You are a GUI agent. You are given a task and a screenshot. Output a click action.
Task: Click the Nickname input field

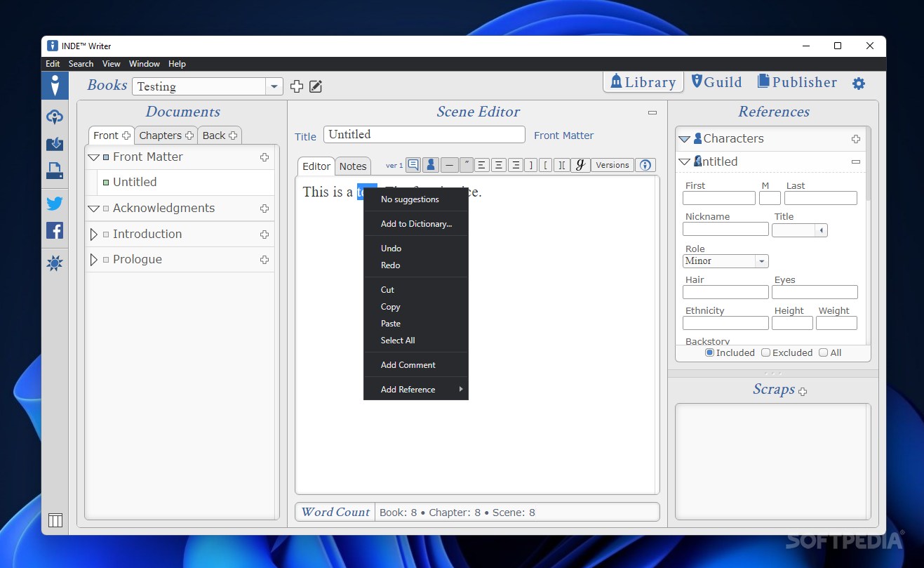(725, 229)
